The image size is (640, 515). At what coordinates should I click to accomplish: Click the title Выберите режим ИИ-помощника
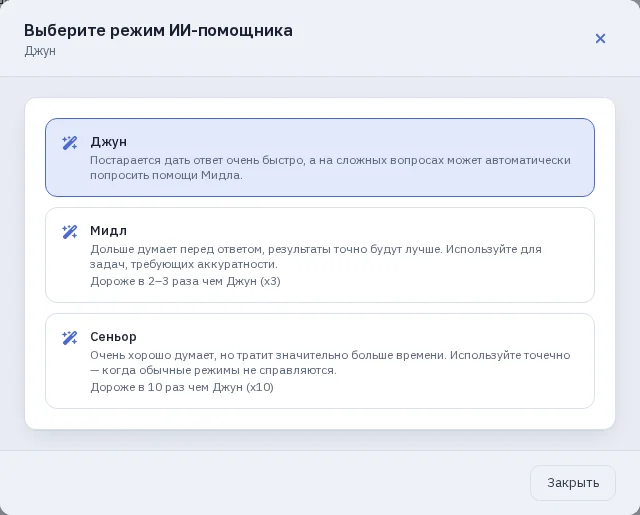pyautogui.click(x=158, y=31)
